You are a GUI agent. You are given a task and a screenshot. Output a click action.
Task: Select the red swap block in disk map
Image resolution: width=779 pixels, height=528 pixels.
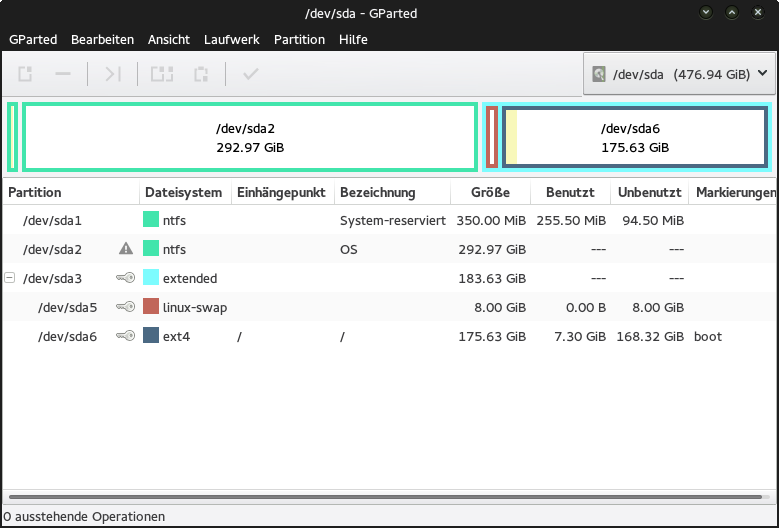[x=492, y=138]
